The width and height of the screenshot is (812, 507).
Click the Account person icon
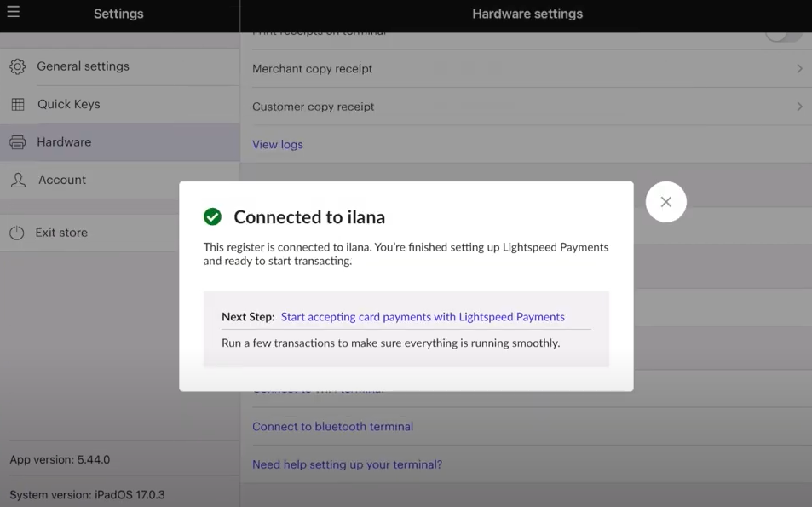coord(17,181)
